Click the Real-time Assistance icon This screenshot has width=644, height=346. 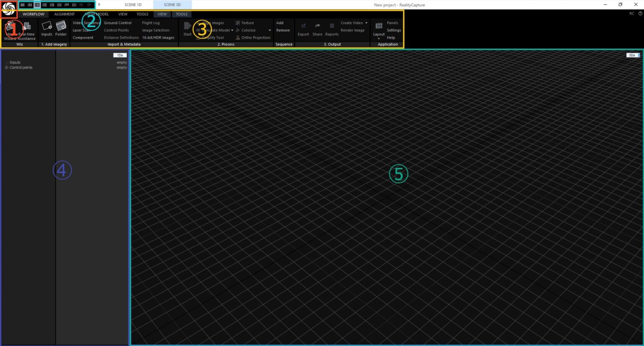tap(27, 28)
